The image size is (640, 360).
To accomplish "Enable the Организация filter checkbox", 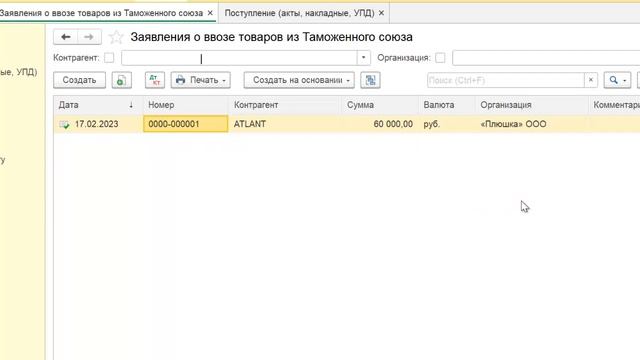I will click(440, 58).
